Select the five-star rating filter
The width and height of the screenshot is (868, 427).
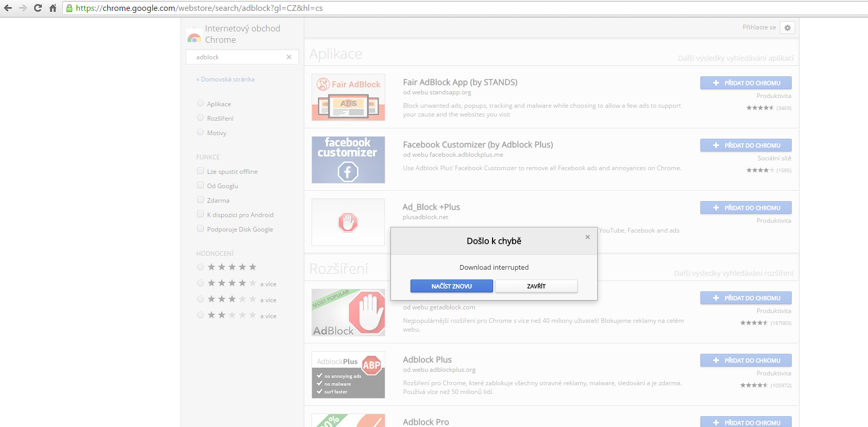pos(200,267)
